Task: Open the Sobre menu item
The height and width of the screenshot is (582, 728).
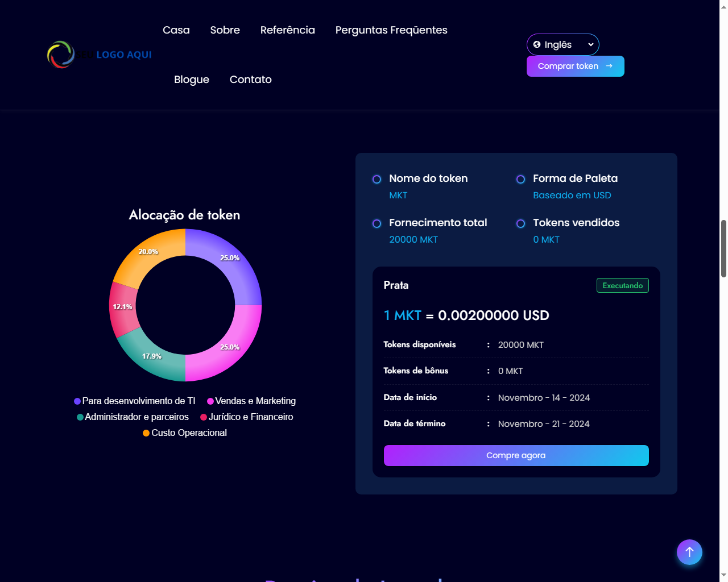Action: point(225,30)
